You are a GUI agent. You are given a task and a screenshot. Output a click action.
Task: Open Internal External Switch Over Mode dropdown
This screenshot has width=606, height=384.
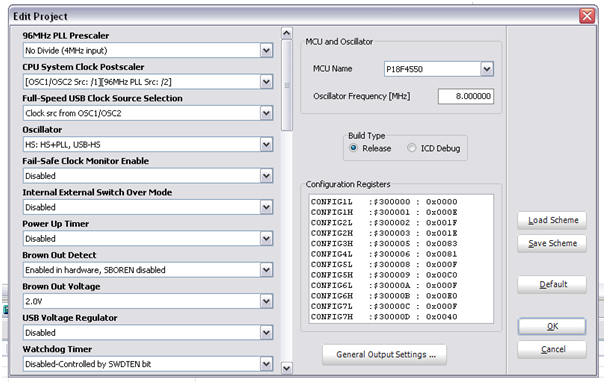click(x=266, y=207)
